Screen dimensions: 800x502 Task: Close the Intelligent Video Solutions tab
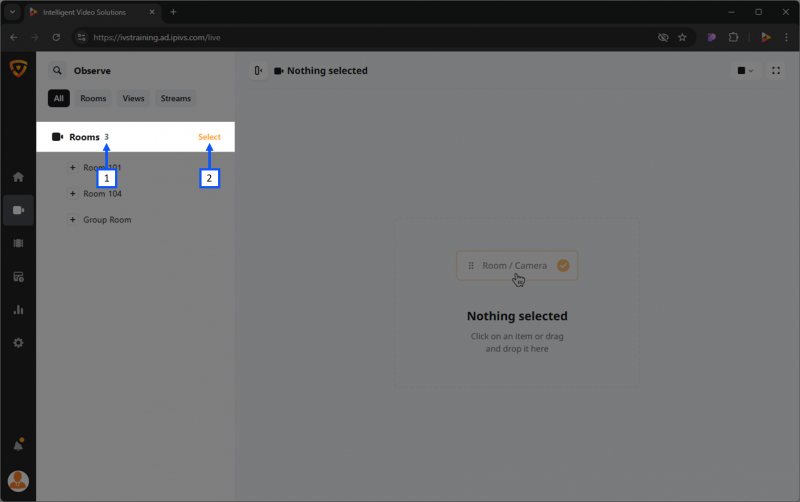(152, 12)
